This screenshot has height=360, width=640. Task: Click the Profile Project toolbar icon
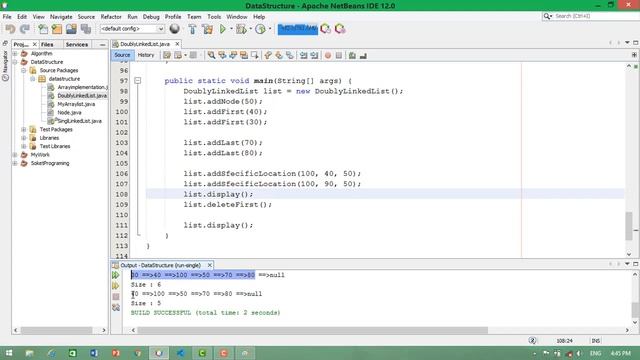coord(260,29)
